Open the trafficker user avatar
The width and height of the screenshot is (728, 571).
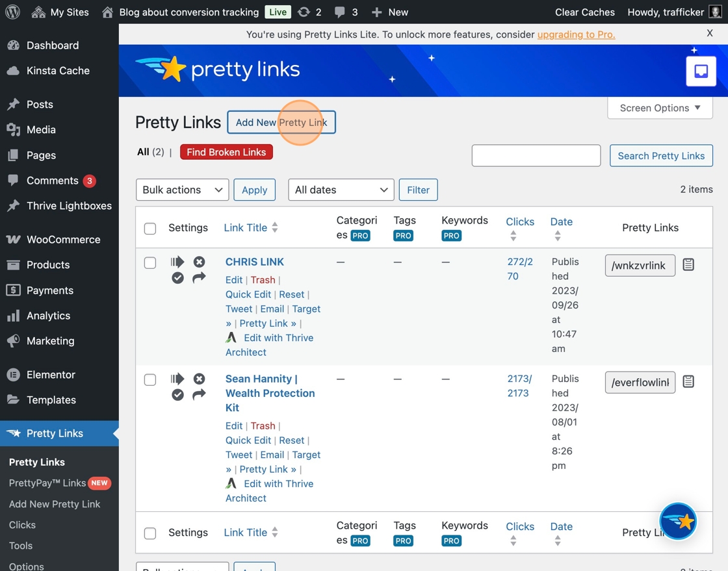[x=715, y=12]
